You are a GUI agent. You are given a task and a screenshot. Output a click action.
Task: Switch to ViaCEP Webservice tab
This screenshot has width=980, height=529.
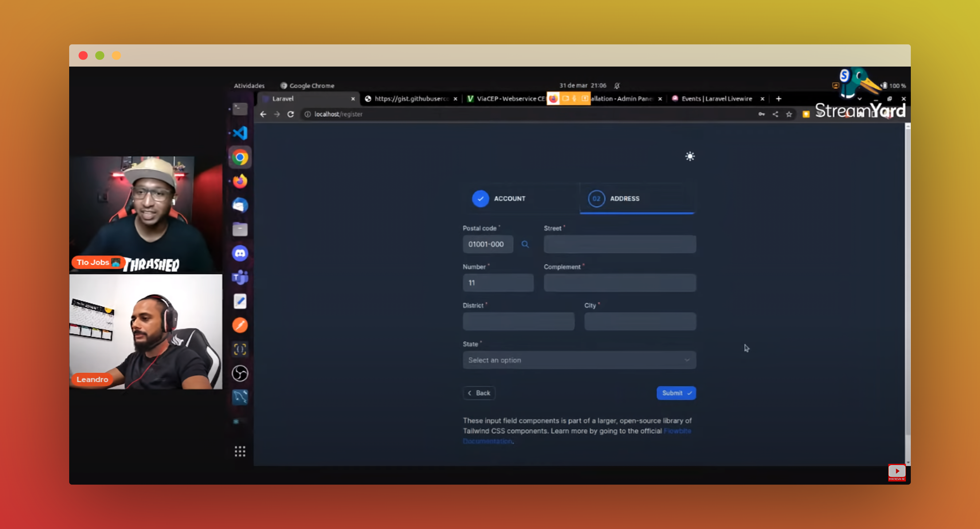pos(506,99)
